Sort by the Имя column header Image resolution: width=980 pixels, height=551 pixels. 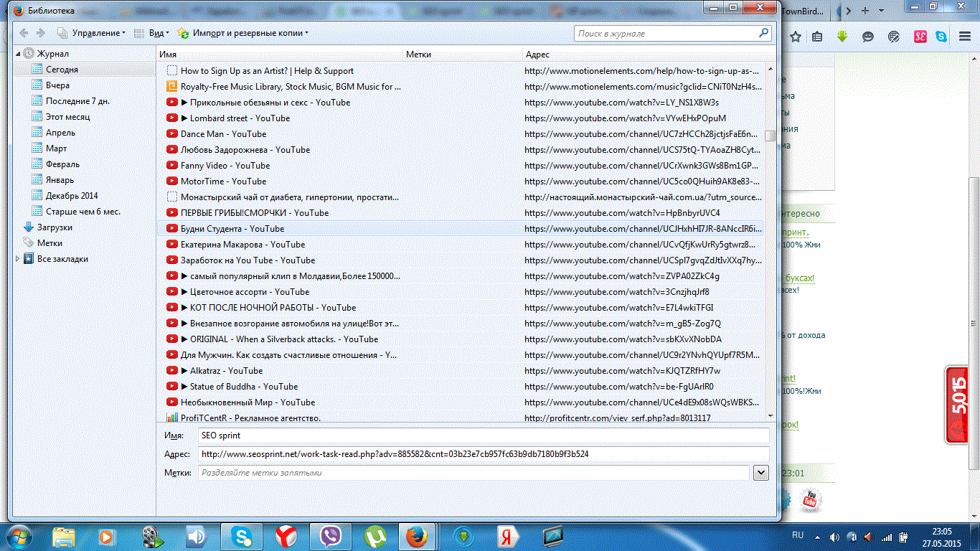click(x=280, y=55)
